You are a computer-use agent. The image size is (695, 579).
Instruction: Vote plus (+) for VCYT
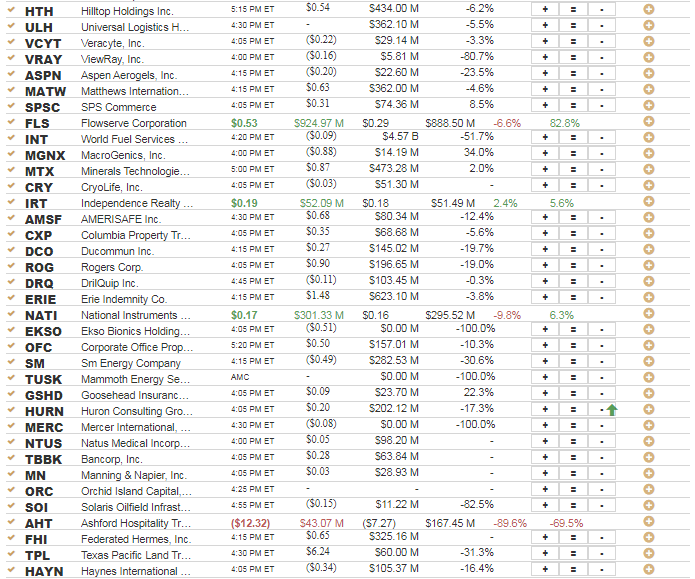coord(545,42)
